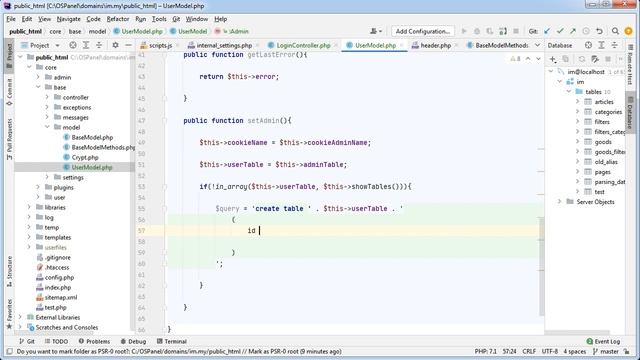Open the Debug tool window

click(133, 341)
